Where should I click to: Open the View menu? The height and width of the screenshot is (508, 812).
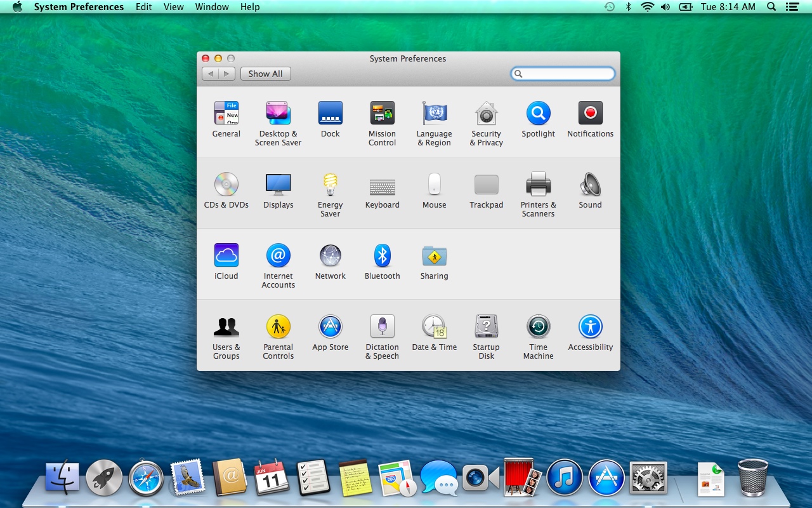174,7
